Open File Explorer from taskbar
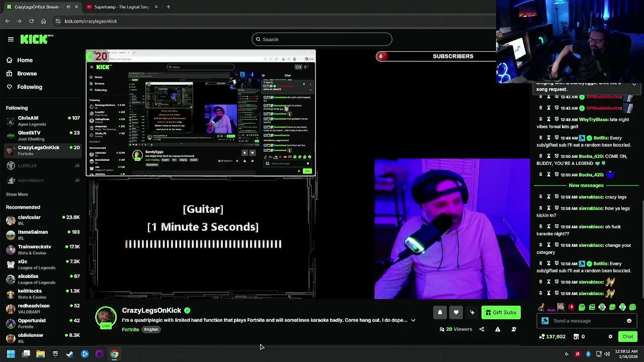This screenshot has height=362, width=644. click(40, 354)
